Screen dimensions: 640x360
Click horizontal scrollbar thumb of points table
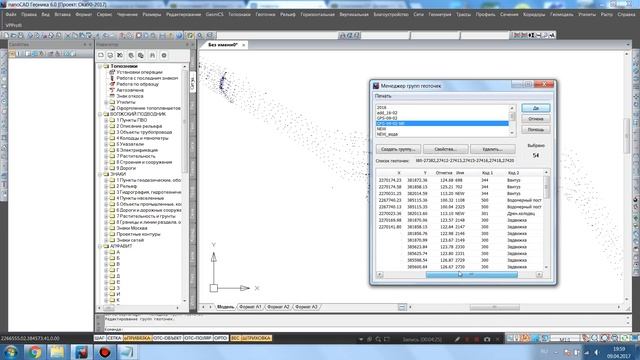(x=471, y=275)
